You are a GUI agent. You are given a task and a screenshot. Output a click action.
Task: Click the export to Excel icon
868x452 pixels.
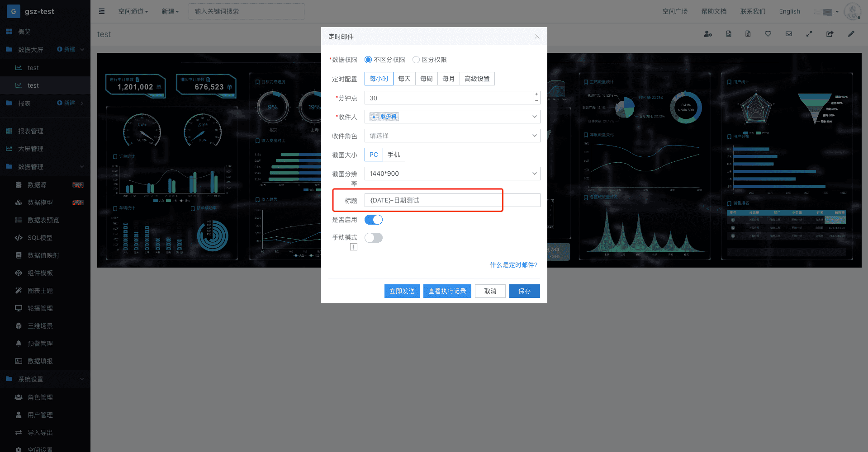748,34
